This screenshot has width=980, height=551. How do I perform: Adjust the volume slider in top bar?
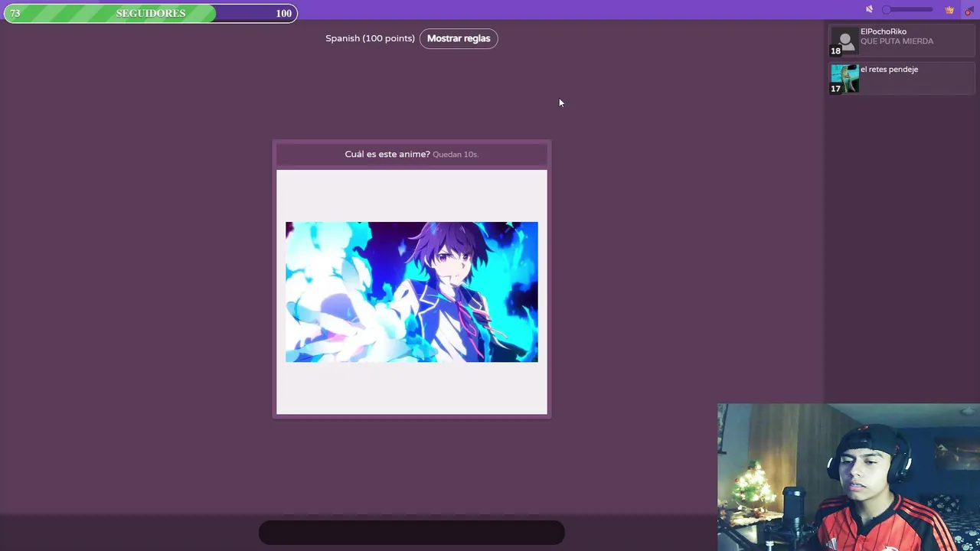907,10
